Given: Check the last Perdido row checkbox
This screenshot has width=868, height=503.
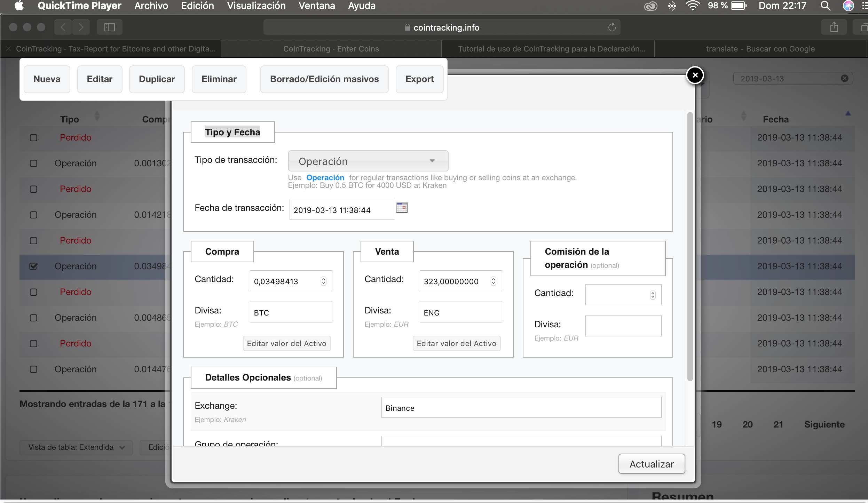Looking at the screenshot, I should tap(33, 343).
